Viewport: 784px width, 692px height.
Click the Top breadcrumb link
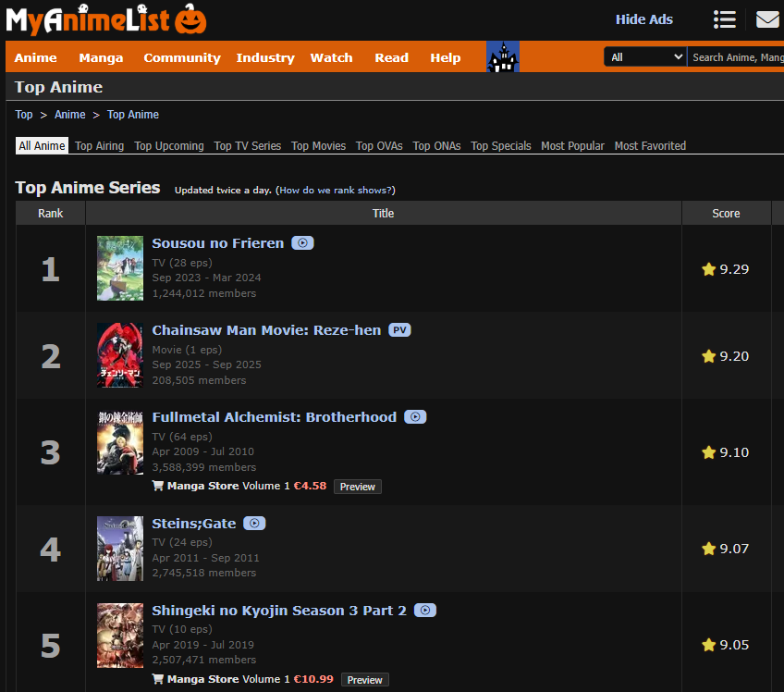point(23,115)
